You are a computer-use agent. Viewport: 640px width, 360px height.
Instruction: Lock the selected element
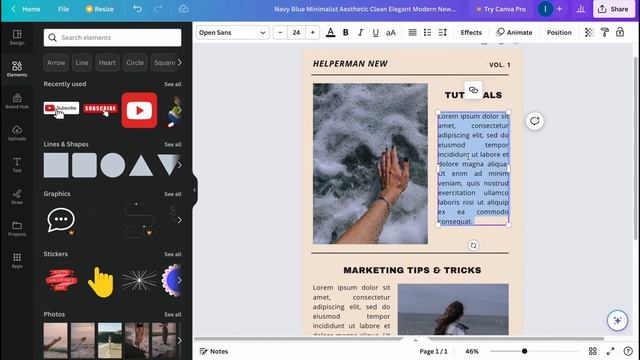tap(620, 32)
